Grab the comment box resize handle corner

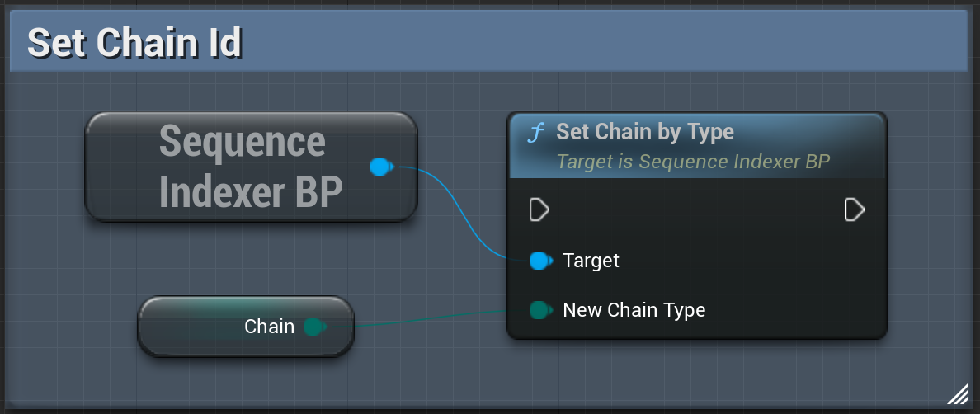pos(958,394)
